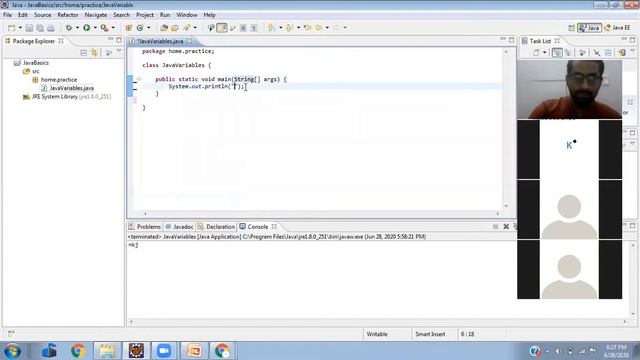640x360 pixels.
Task: Select the Java perspective button
Action: 589,28
